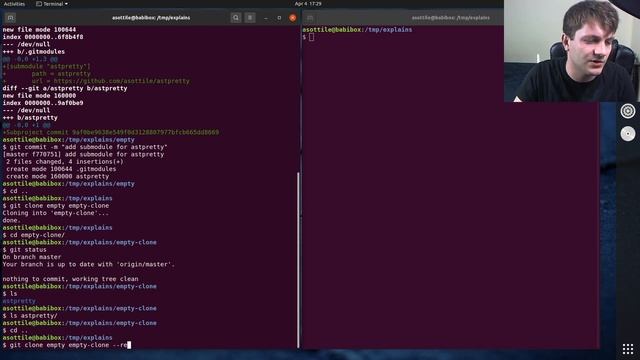Click '$ cd empty-clone/' command line
Image resolution: width=640 pixels, height=360 pixels.
[33, 235]
